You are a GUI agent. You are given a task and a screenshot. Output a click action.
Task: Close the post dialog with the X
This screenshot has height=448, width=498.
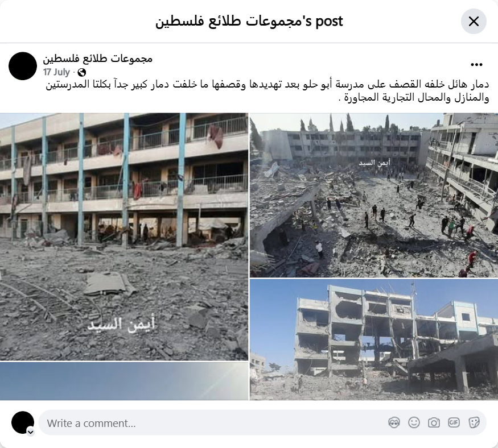coord(474,21)
